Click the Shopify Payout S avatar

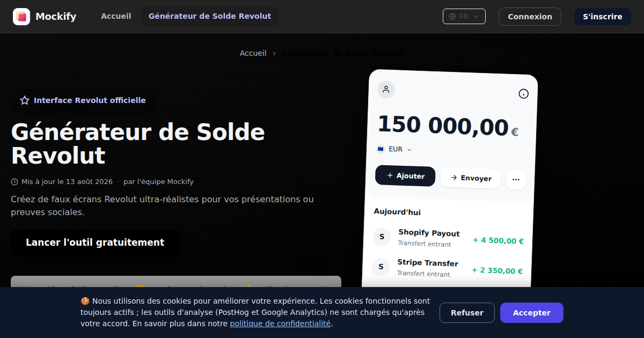[x=382, y=237]
